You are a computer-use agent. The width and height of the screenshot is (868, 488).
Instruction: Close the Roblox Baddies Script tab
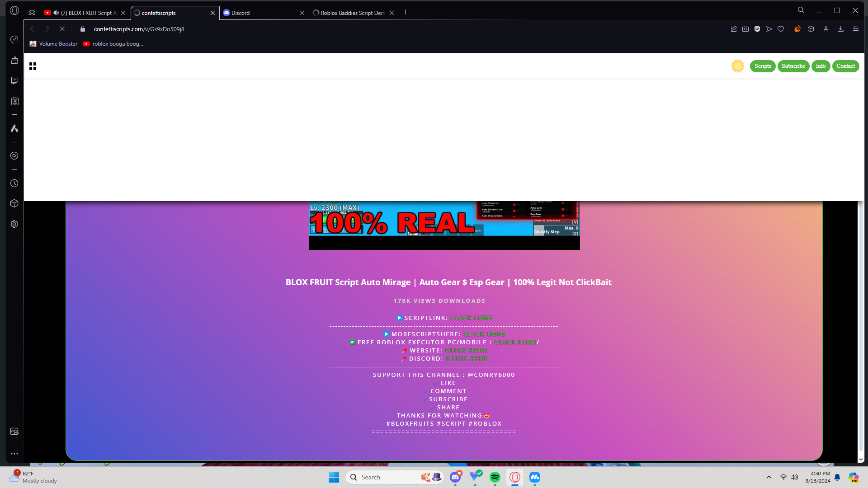pos(392,13)
